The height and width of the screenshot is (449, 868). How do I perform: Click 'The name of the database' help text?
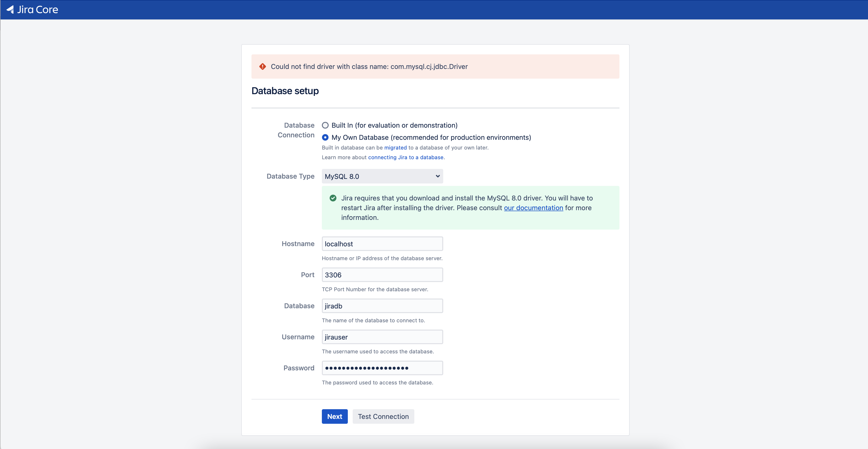373,321
